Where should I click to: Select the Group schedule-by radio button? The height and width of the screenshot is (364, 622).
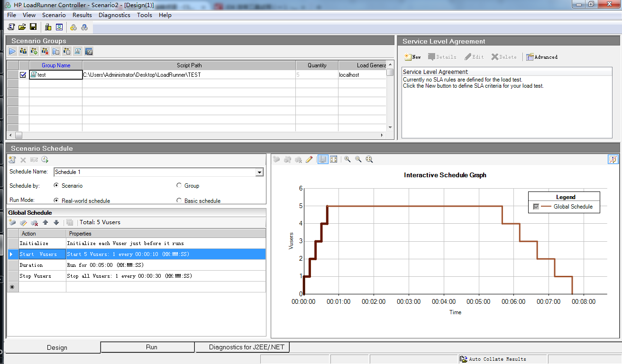click(x=179, y=185)
